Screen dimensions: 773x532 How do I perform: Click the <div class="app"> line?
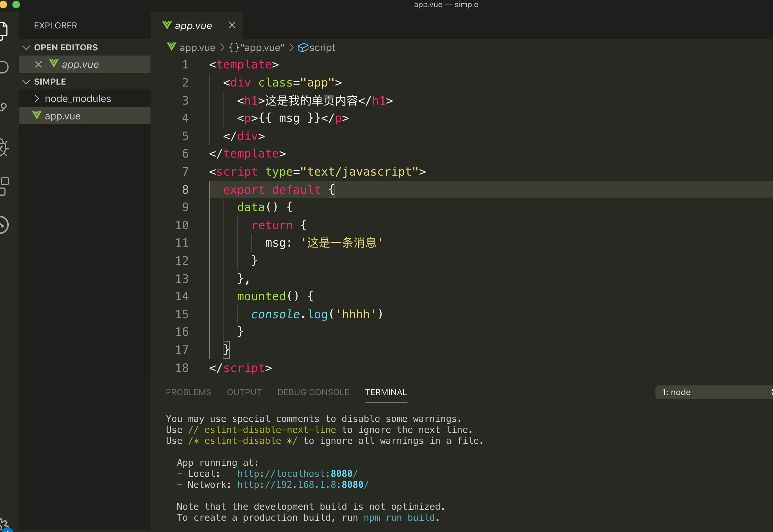(282, 83)
